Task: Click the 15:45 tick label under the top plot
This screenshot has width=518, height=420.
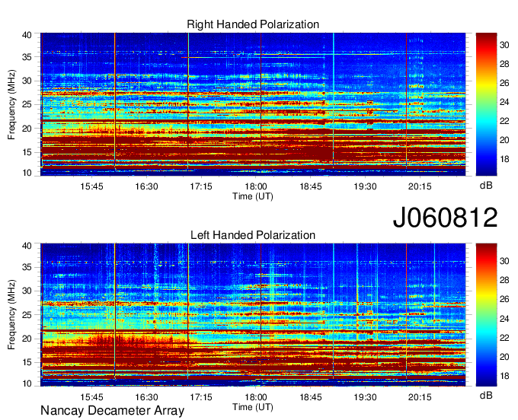Action: 91,186
